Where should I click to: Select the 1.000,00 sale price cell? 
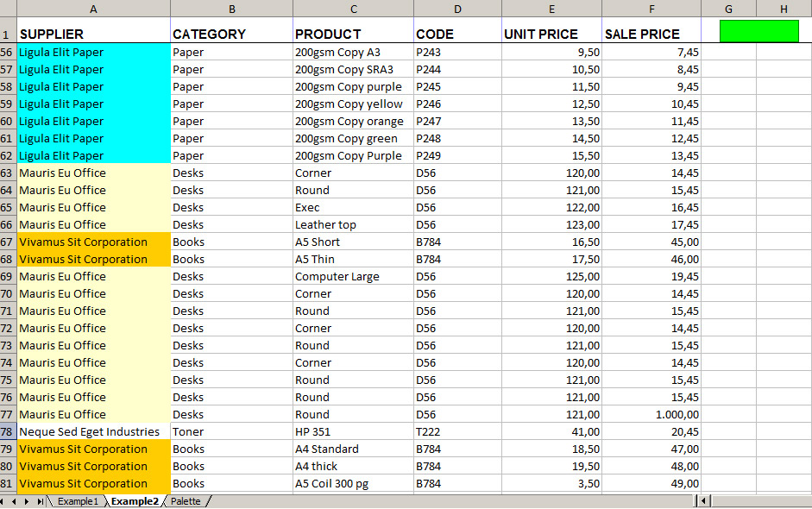click(652, 414)
